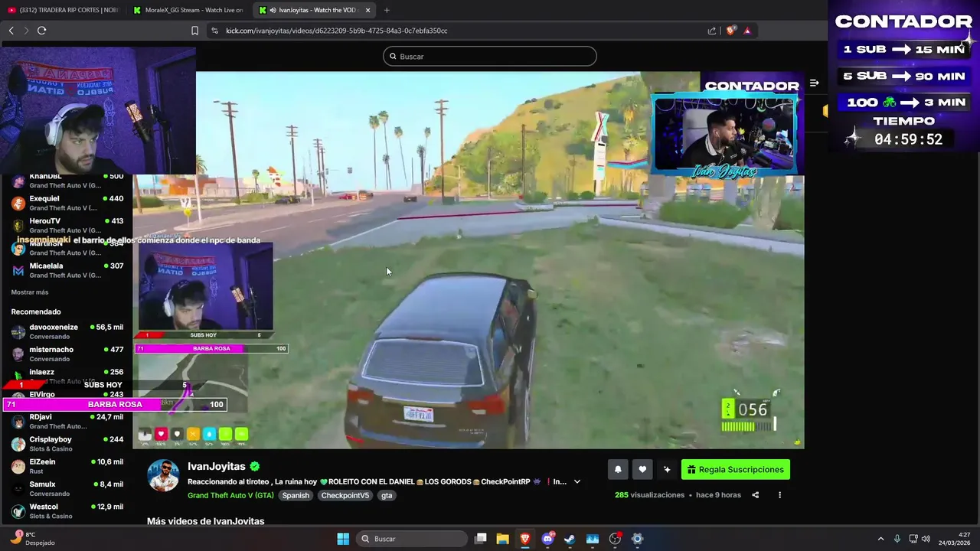The image size is (980, 551).
Task: Open Task View from the taskbar
Action: [x=481, y=539]
